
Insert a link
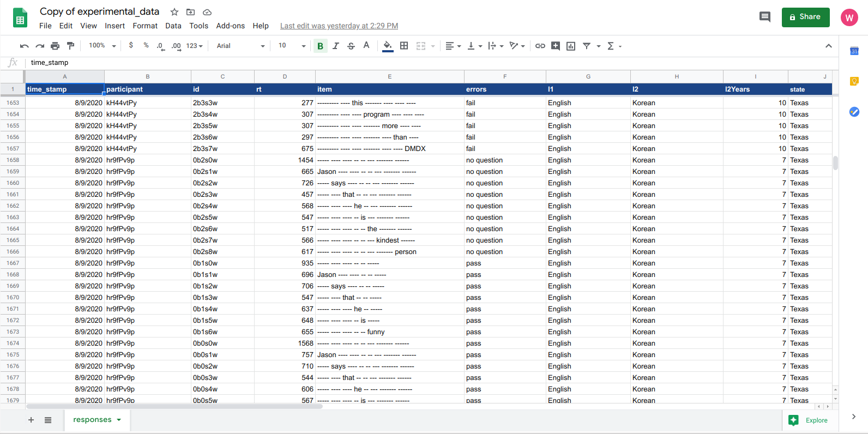(540, 46)
